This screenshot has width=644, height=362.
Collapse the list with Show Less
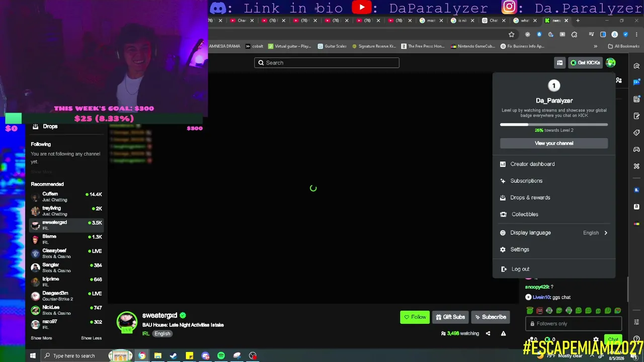91,338
